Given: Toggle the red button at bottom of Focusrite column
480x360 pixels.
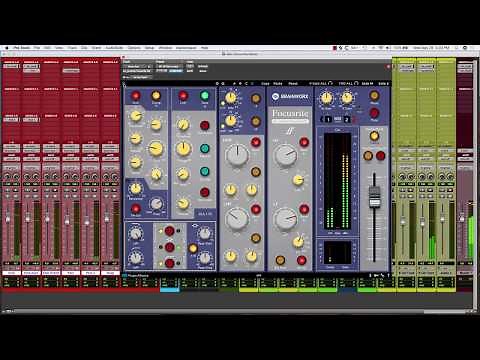Looking at the screenshot, I should [301, 260].
